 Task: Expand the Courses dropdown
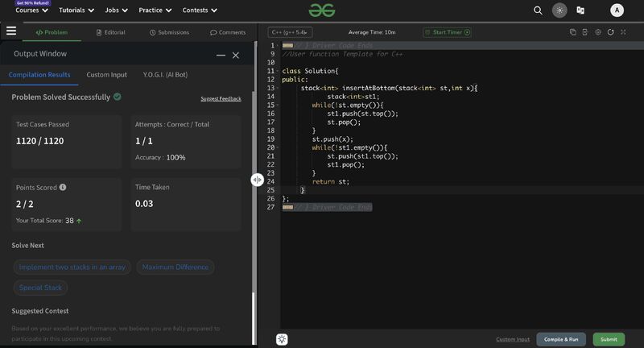click(x=31, y=10)
